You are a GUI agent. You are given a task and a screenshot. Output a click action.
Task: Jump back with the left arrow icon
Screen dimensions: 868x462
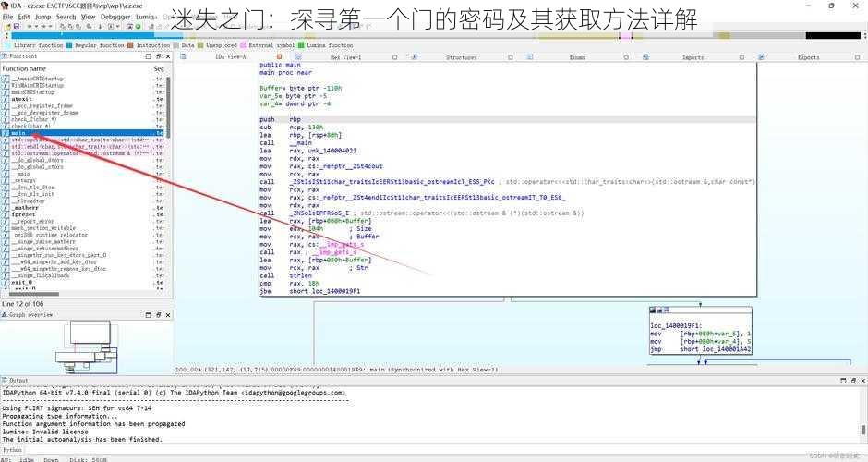(x=30, y=26)
